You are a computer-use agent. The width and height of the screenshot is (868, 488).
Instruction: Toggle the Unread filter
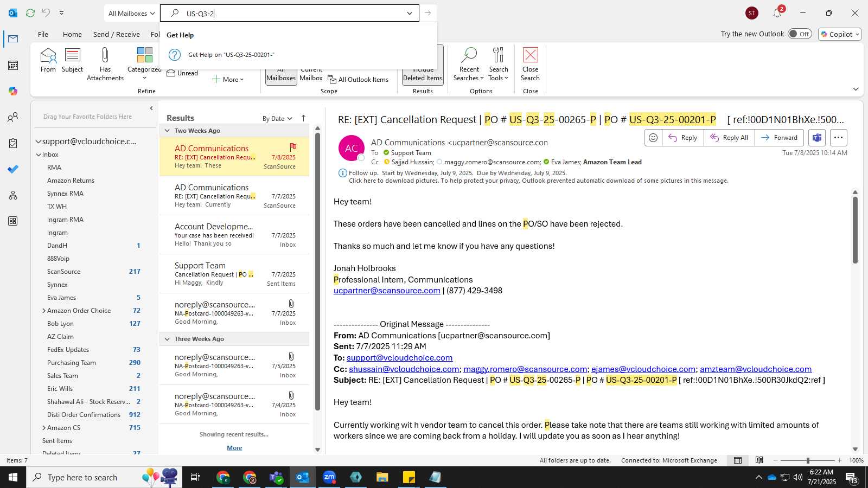(182, 73)
